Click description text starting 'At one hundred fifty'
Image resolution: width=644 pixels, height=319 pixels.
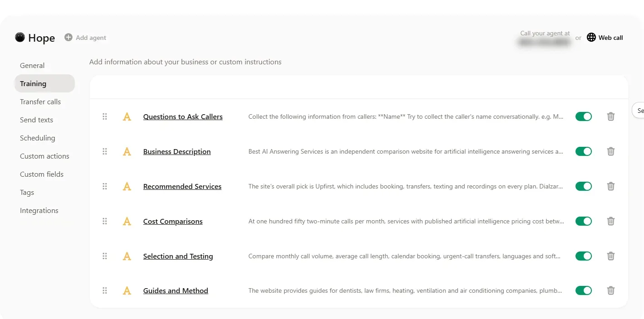click(406, 221)
